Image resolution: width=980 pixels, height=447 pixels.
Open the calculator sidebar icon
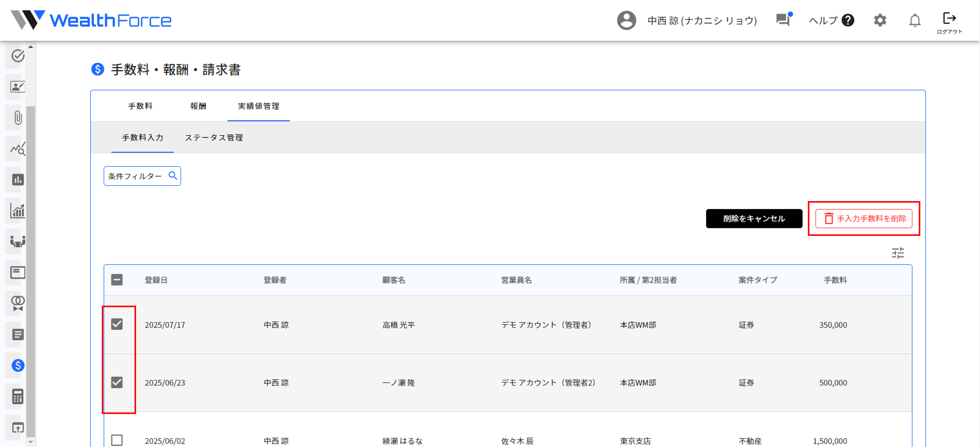click(18, 396)
